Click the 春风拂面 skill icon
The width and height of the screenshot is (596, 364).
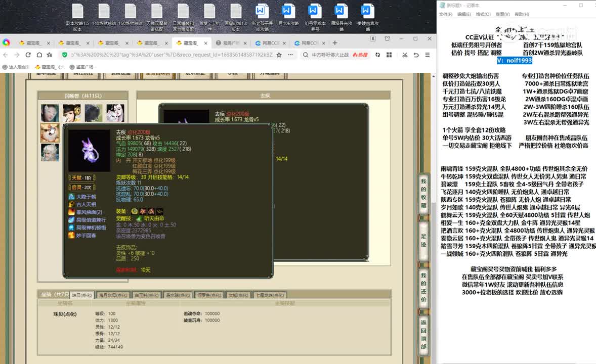tap(71, 212)
